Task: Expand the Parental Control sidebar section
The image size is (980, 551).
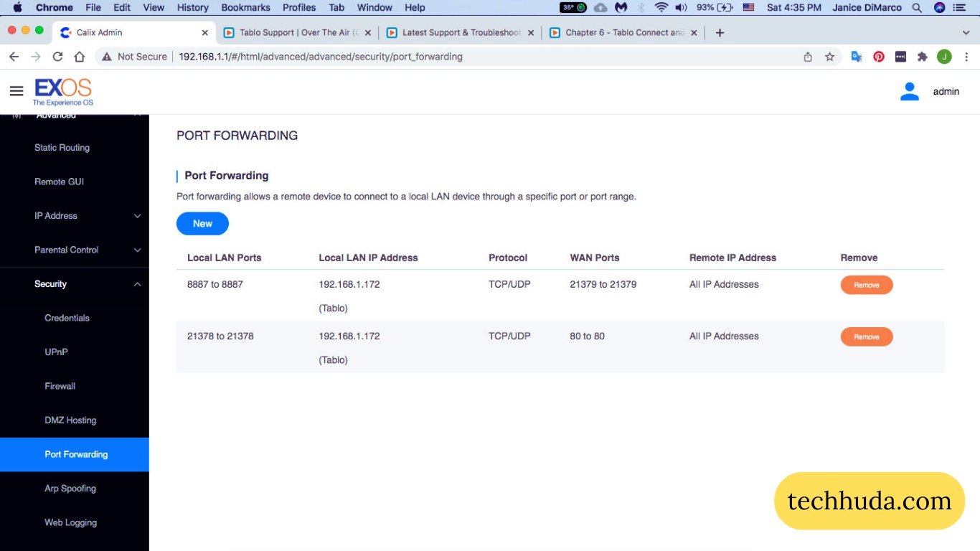Action: 138,250
